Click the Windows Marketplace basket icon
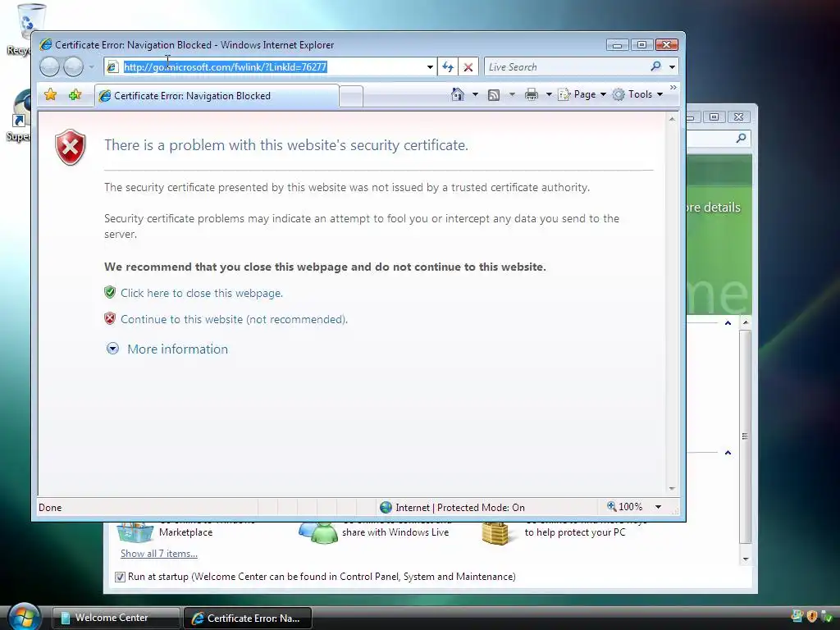Viewport: 840px width, 630px height. [x=135, y=532]
